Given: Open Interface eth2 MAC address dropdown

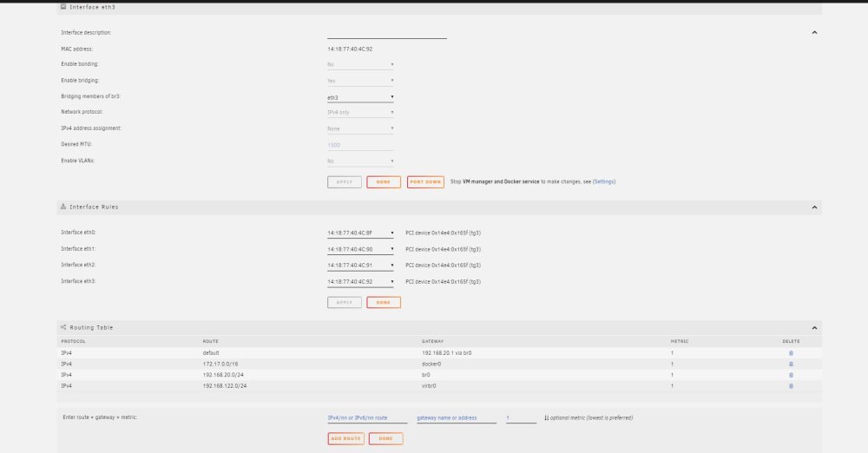Looking at the screenshot, I should [x=360, y=266].
